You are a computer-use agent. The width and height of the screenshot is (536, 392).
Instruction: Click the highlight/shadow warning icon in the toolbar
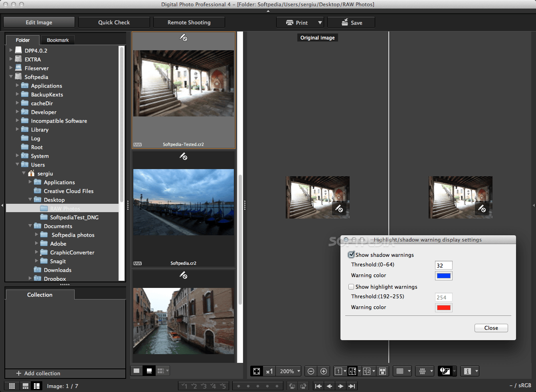[x=445, y=371]
